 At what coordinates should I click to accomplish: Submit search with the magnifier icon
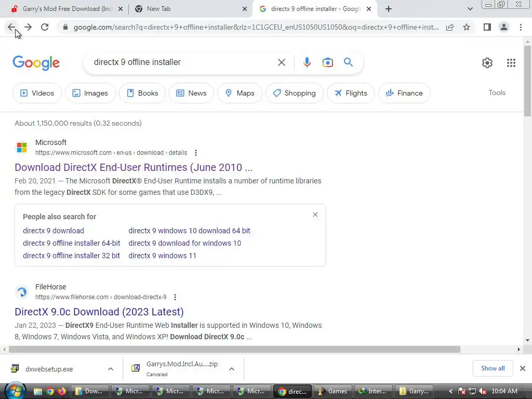349,62
